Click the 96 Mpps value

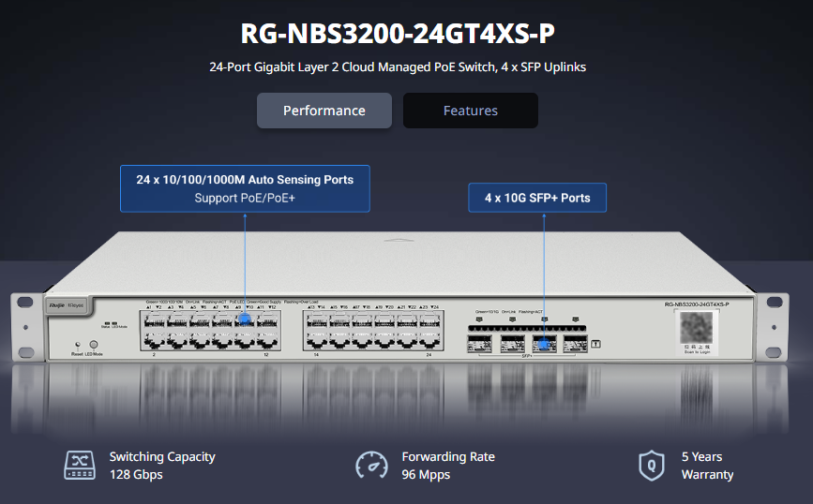(x=426, y=474)
